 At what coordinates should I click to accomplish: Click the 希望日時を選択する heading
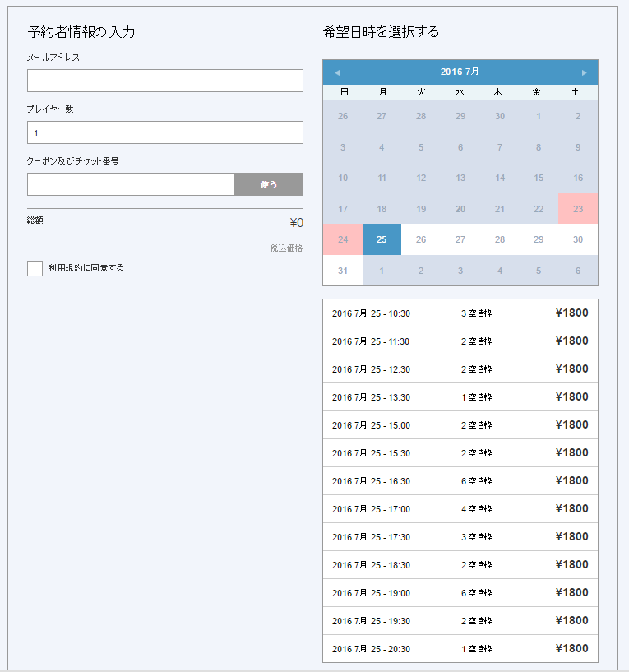(x=381, y=32)
